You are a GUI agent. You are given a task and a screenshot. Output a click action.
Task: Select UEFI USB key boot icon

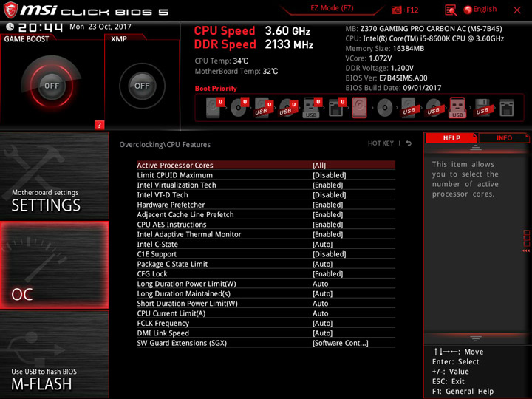pos(312,108)
